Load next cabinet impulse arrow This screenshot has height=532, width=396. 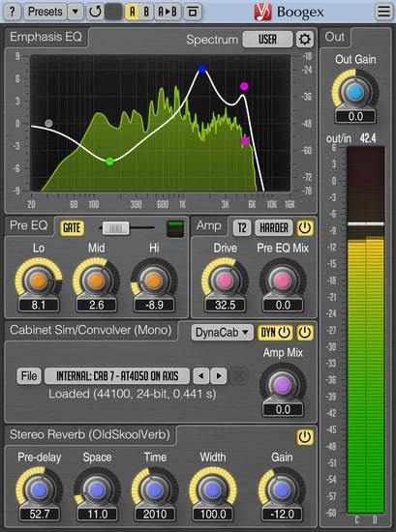(219, 376)
